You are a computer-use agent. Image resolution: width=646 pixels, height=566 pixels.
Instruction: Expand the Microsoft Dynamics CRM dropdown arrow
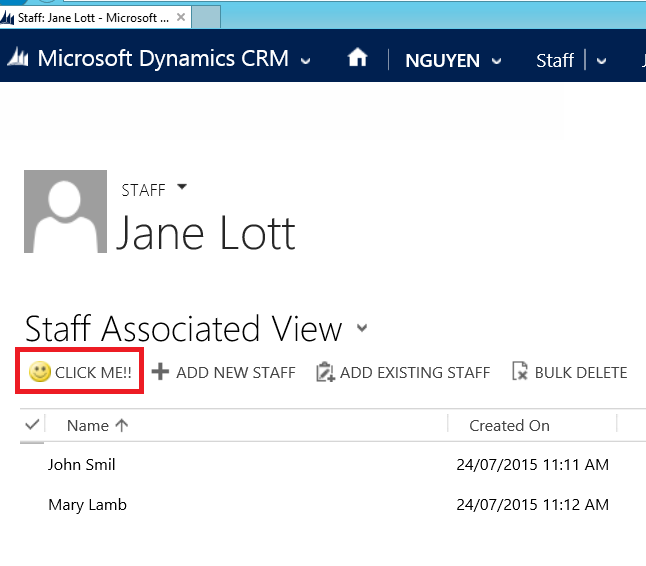[305, 61]
